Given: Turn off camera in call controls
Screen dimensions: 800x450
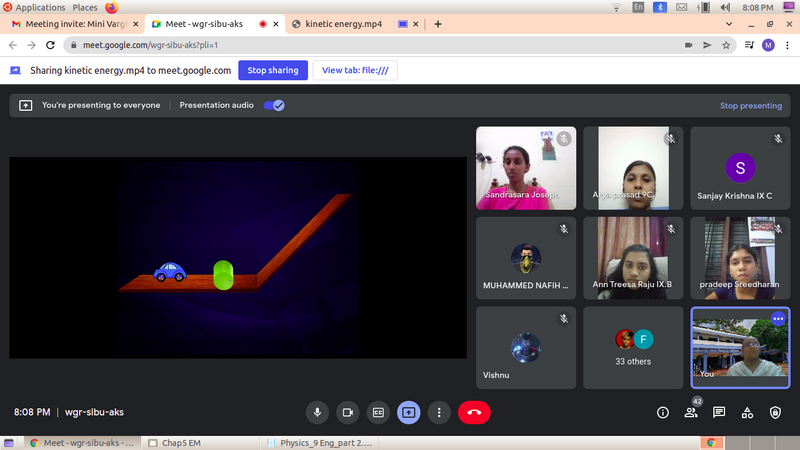Looking at the screenshot, I should pyautogui.click(x=348, y=412).
